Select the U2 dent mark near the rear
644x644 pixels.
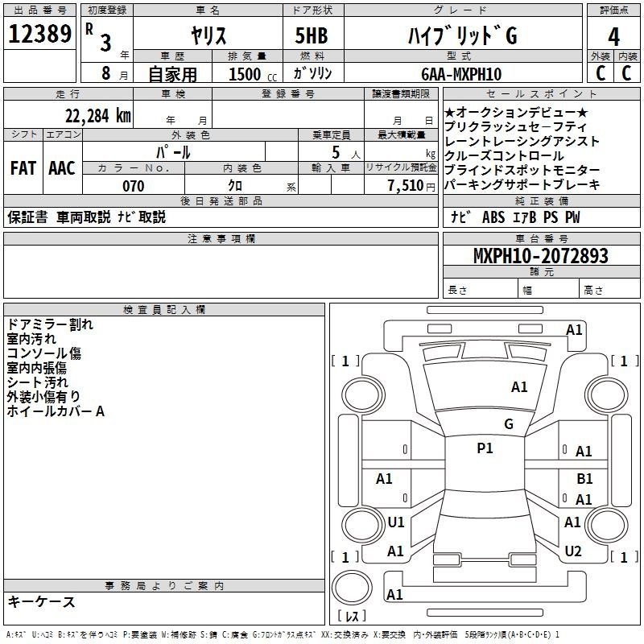[572, 551]
